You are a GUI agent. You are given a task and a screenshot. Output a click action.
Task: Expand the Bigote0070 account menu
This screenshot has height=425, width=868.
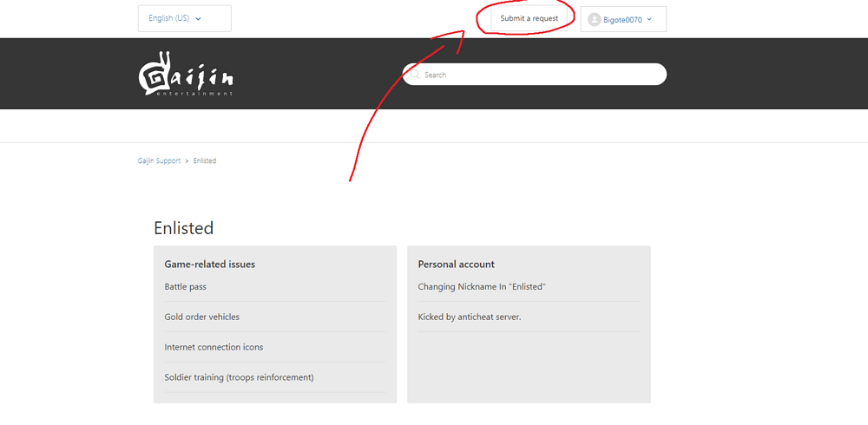623,19
